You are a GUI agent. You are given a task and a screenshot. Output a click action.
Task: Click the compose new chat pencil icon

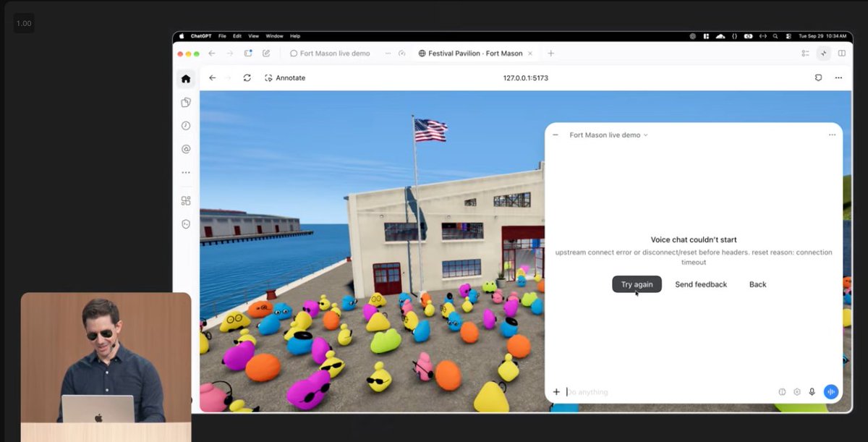click(x=266, y=54)
